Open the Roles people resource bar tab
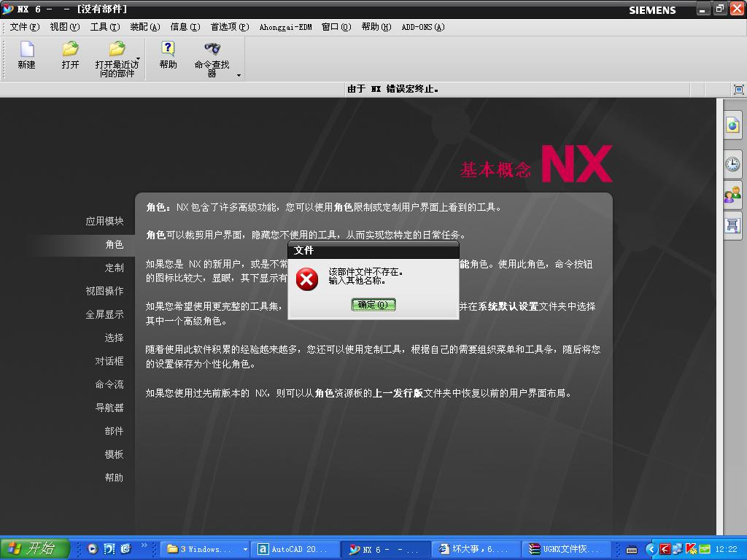This screenshot has width=747, height=560. click(732, 195)
